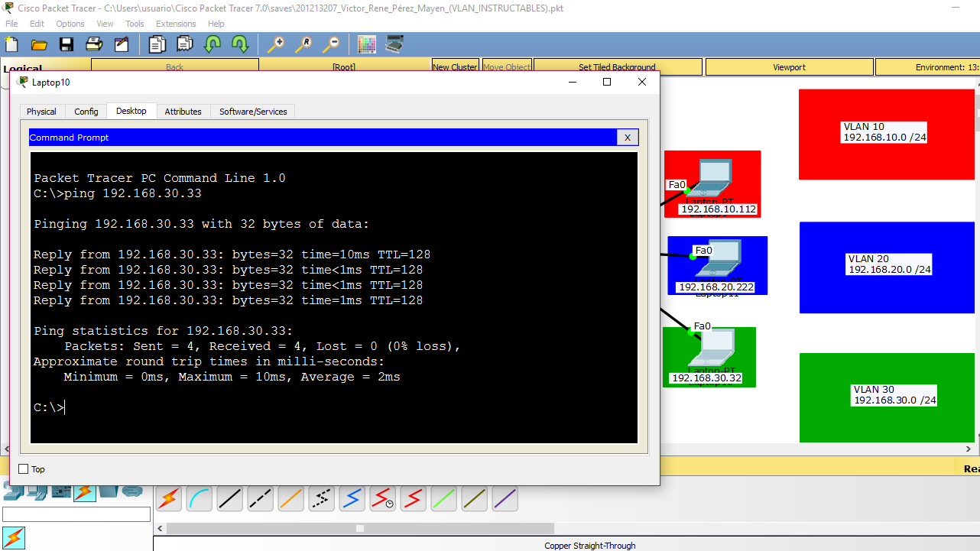Paste using the toolbar paste icon

[185, 44]
